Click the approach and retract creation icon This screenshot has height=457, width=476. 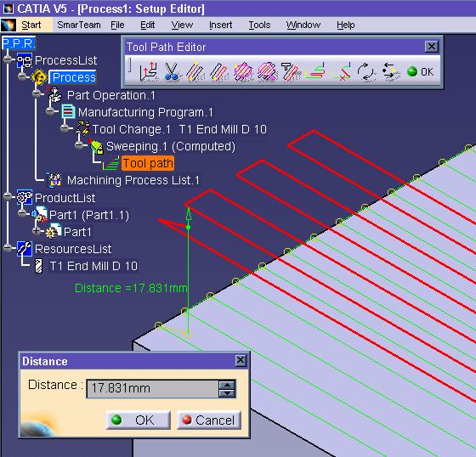tap(315, 71)
